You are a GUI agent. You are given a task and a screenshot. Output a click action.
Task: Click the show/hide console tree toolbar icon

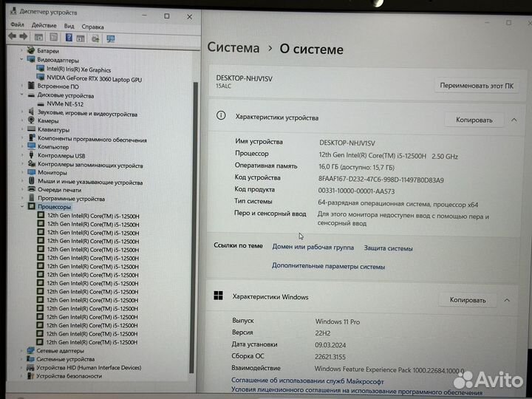pyautogui.click(x=38, y=38)
